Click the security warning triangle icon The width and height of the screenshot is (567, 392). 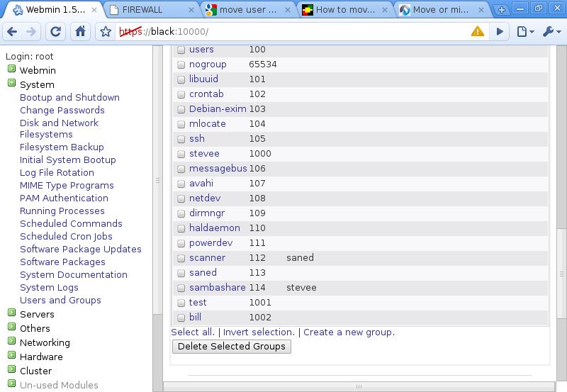477,32
